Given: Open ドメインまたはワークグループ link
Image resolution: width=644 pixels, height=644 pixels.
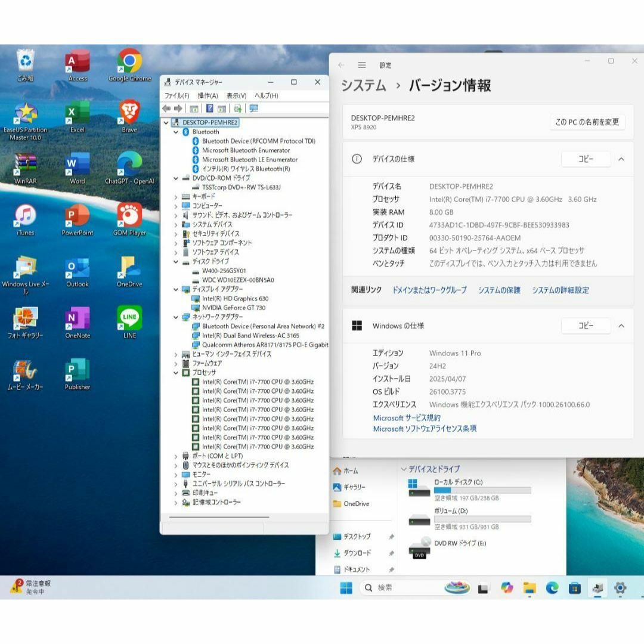Looking at the screenshot, I should [x=429, y=290].
